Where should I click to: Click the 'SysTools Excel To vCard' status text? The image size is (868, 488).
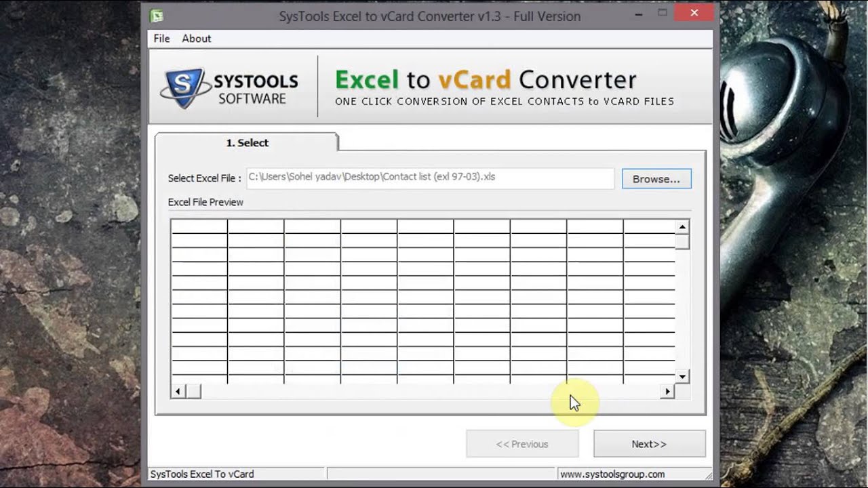pos(202,474)
